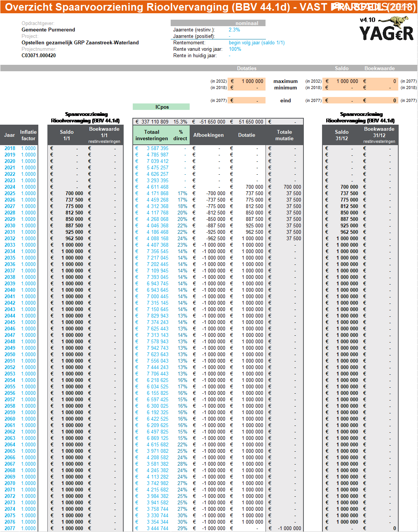Click the begin volg.jaar (saldo 1/1) value
Viewport: 418px width, 532px height.
(257, 42)
